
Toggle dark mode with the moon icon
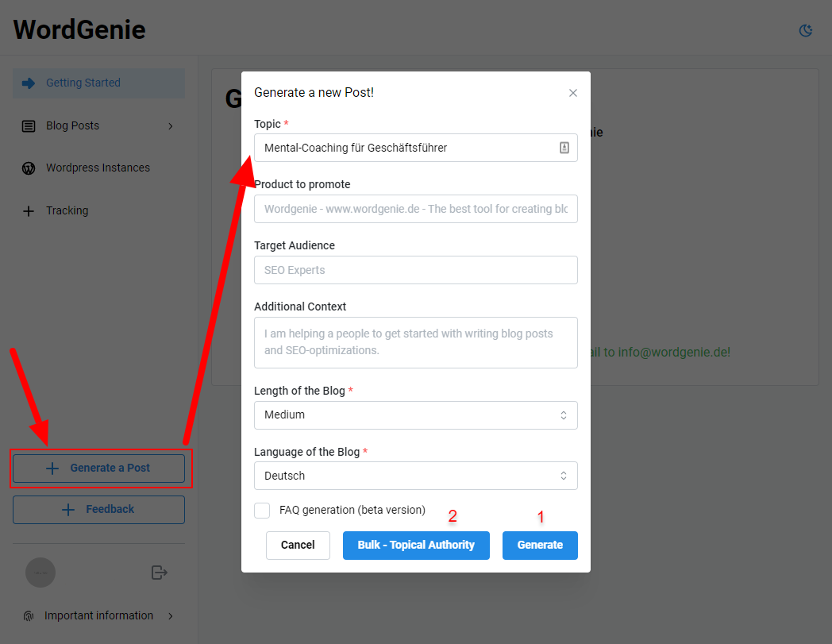point(805,29)
